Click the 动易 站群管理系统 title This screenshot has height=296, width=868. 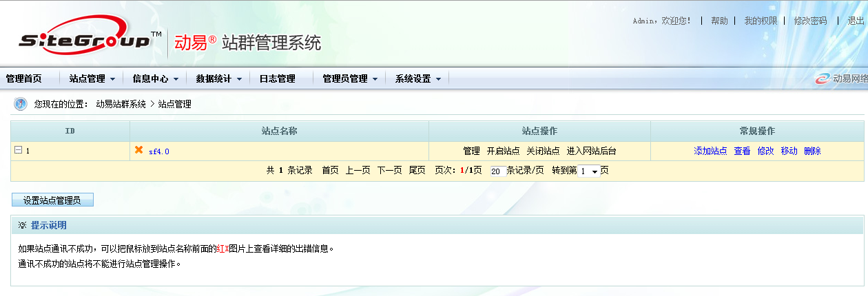[247, 43]
